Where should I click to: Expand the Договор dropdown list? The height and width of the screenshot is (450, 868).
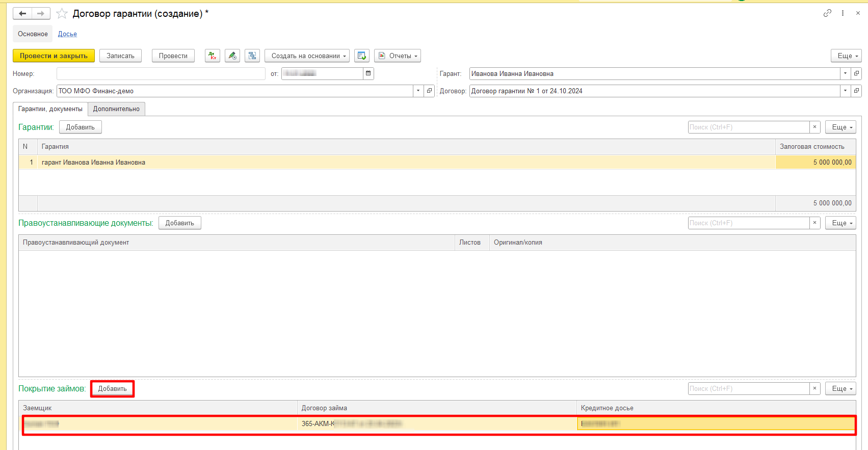tap(845, 91)
